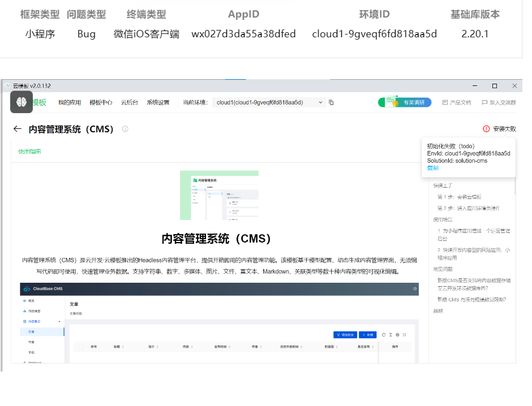Image resolution: width=532 pixels, height=406 pixels.
Task: Click 复制 in the error popup
Action: (x=432, y=168)
